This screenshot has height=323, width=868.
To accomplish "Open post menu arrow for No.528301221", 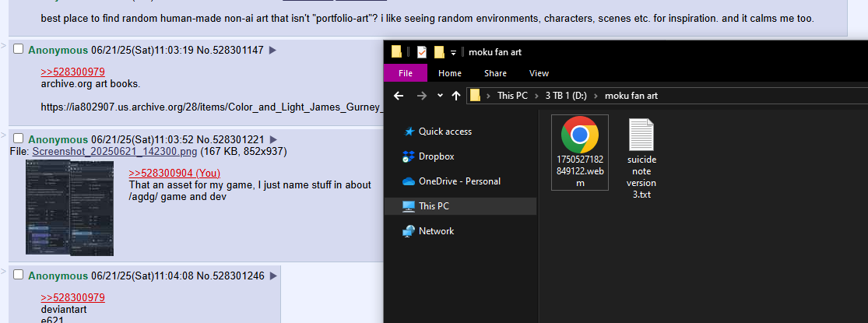I will coord(272,139).
